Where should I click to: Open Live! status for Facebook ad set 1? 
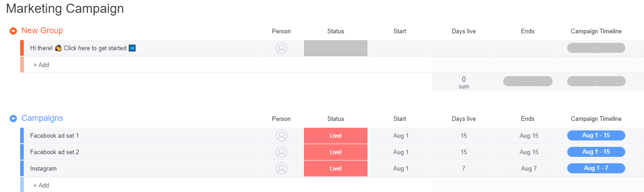(335, 135)
